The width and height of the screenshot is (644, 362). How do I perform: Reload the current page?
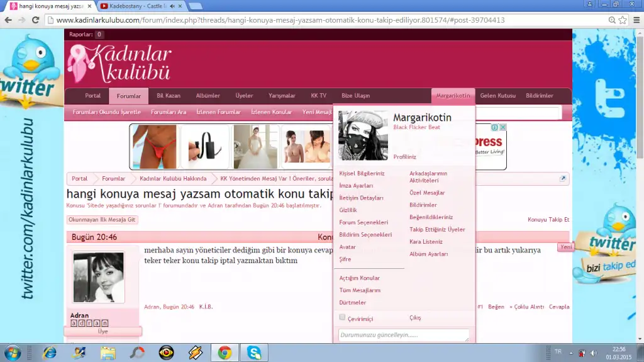pos(36,20)
